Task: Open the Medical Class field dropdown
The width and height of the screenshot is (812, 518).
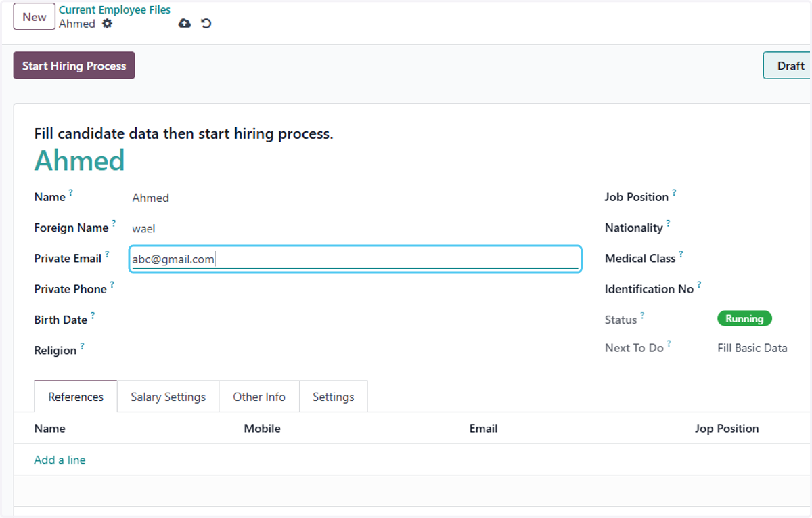Action: tap(765, 259)
